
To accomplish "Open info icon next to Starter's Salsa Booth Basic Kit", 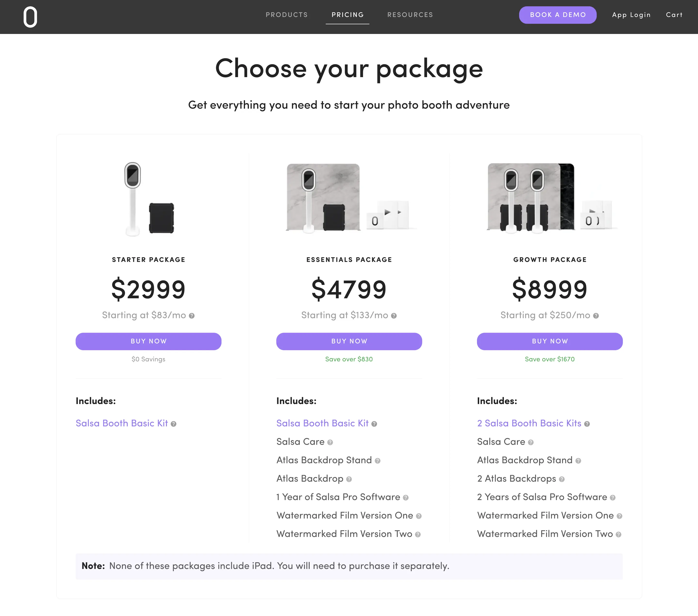I will (173, 424).
